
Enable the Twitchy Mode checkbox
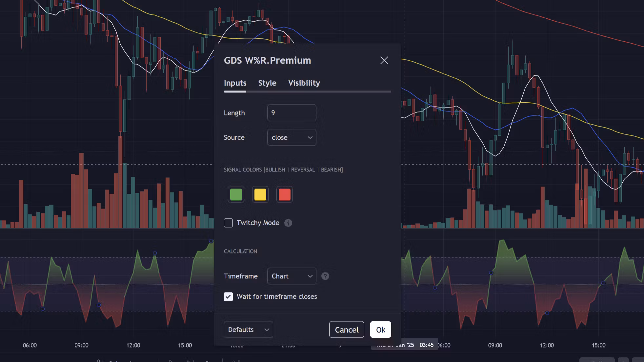[x=228, y=223]
